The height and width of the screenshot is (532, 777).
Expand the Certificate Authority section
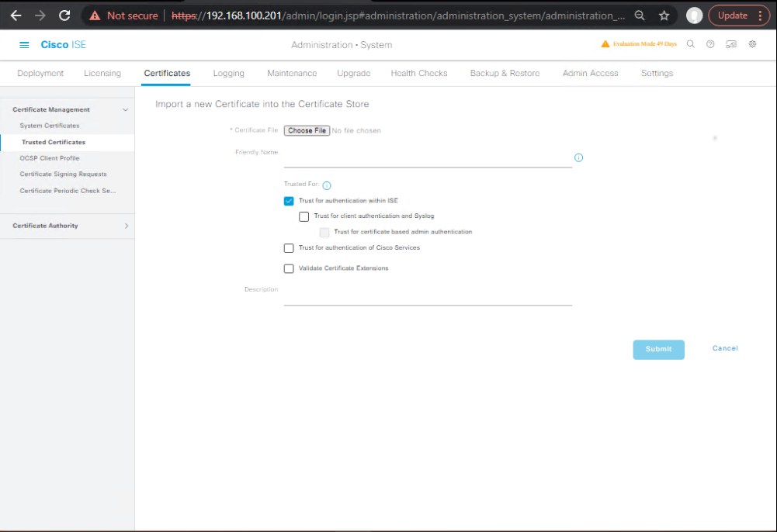[x=127, y=226]
